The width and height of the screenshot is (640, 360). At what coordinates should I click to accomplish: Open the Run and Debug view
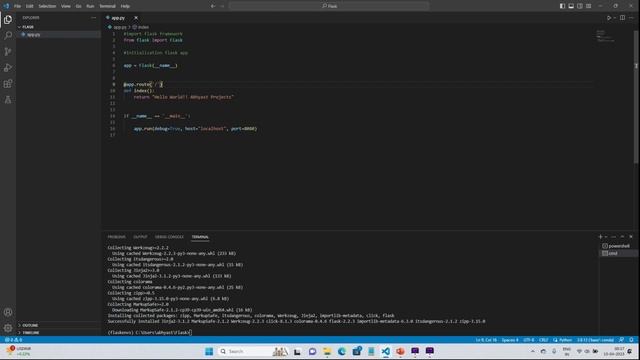pos(8,68)
